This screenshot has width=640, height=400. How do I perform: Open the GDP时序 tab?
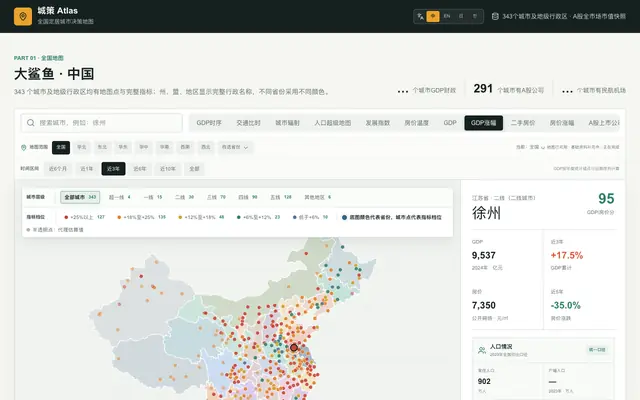(x=209, y=122)
